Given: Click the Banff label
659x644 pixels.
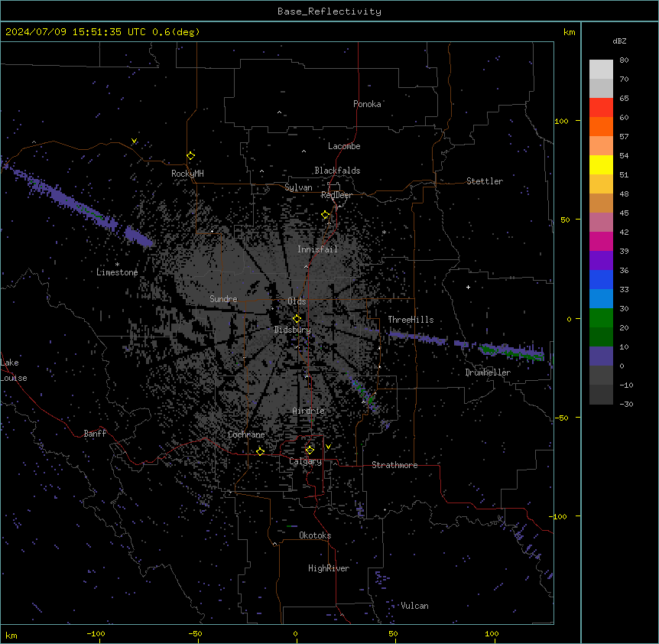Looking at the screenshot, I should point(95,434).
